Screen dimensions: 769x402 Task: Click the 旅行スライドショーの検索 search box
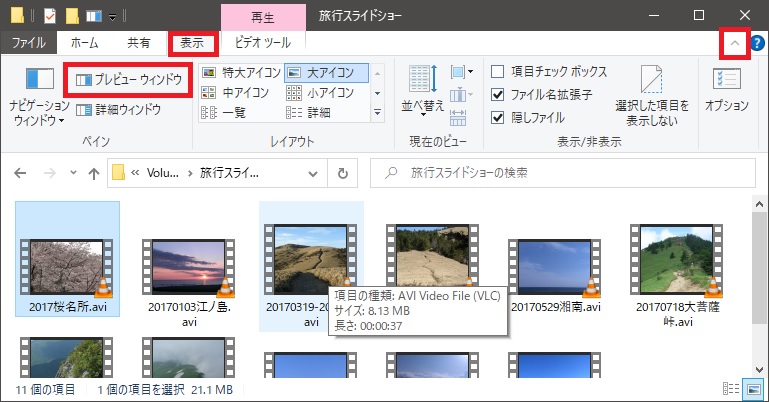(563, 173)
